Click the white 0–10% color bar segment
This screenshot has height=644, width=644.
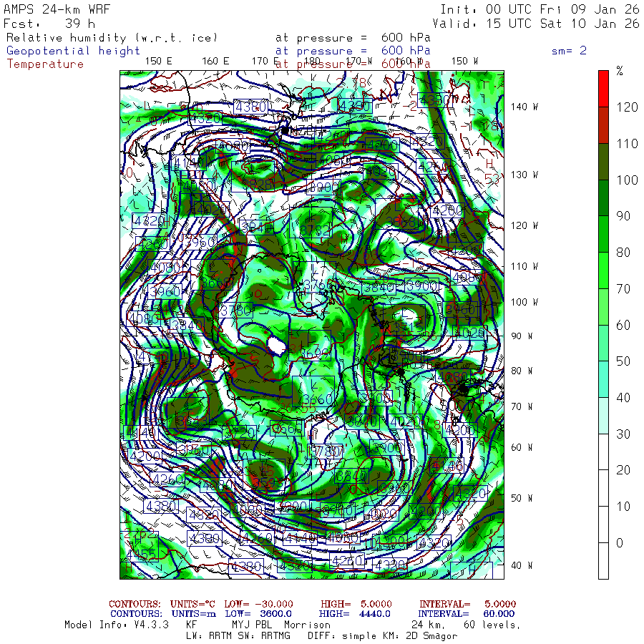tap(603, 525)
